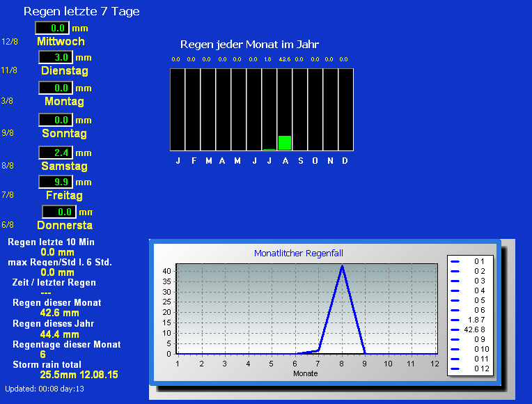Click the Updated timestamp text
This screenshot has width=532, height=404.
pyautogui.click(x=45, y=388)
